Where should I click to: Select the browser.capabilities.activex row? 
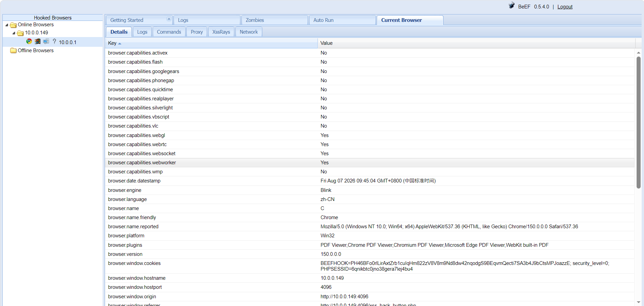(370, 53)
